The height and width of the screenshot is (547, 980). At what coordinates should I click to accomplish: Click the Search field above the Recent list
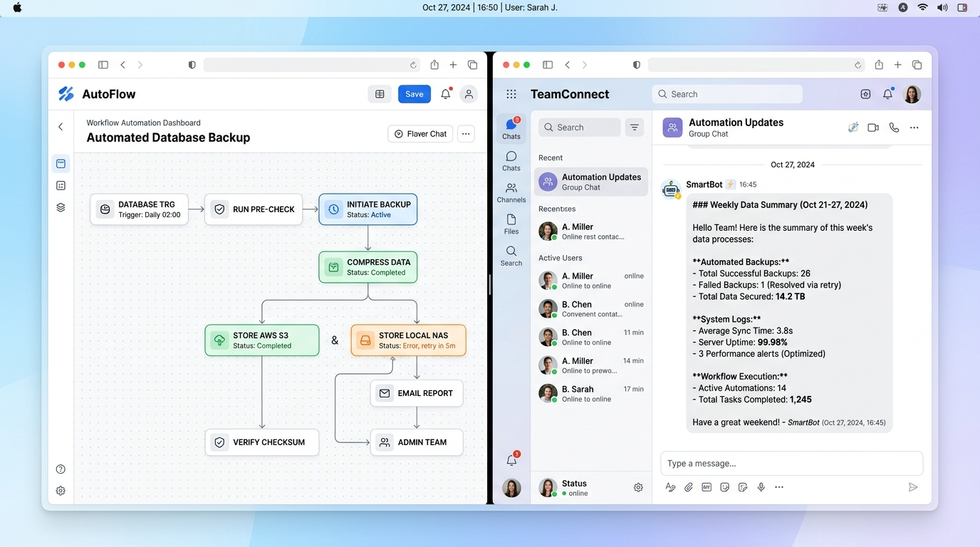click(x=580, y=127)
